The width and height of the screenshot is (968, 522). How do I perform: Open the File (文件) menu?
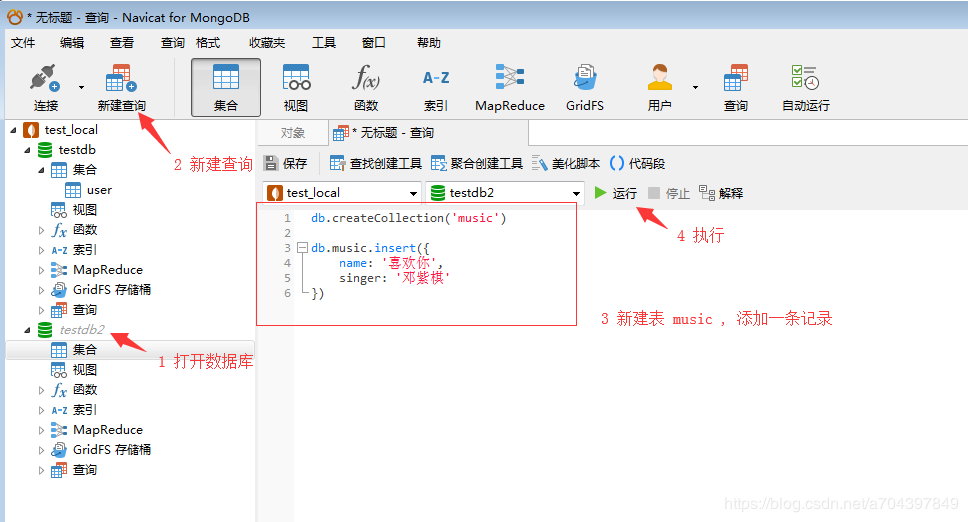(x=23, y=43)
